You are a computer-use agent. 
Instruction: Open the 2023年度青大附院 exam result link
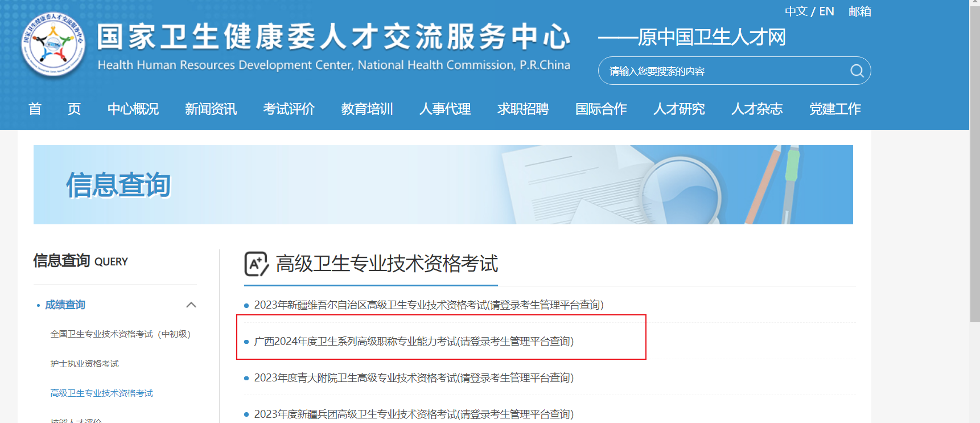coord(414,378)
